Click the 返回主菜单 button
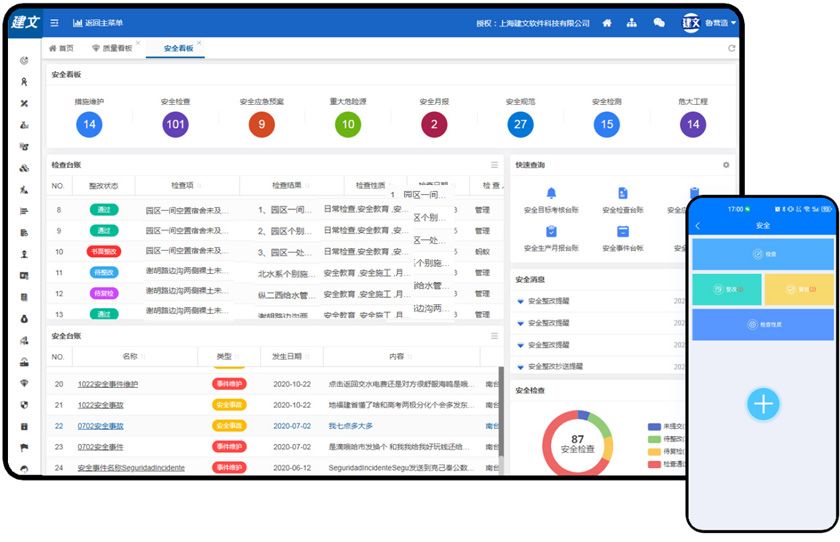The width and height of the screenshot is (840, 542). pos(98,23)
